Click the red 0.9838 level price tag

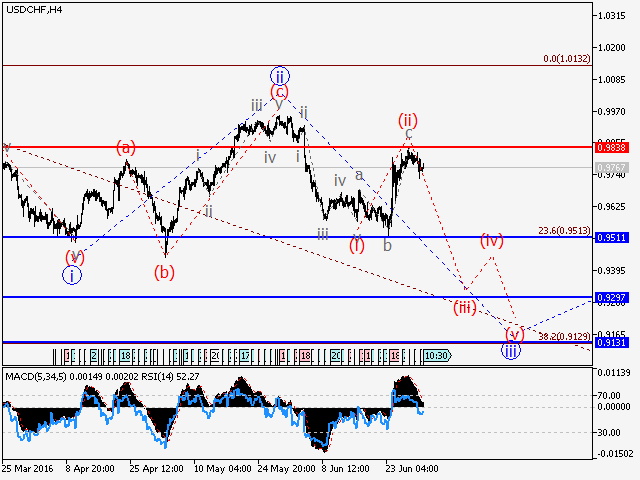[611, 147]
